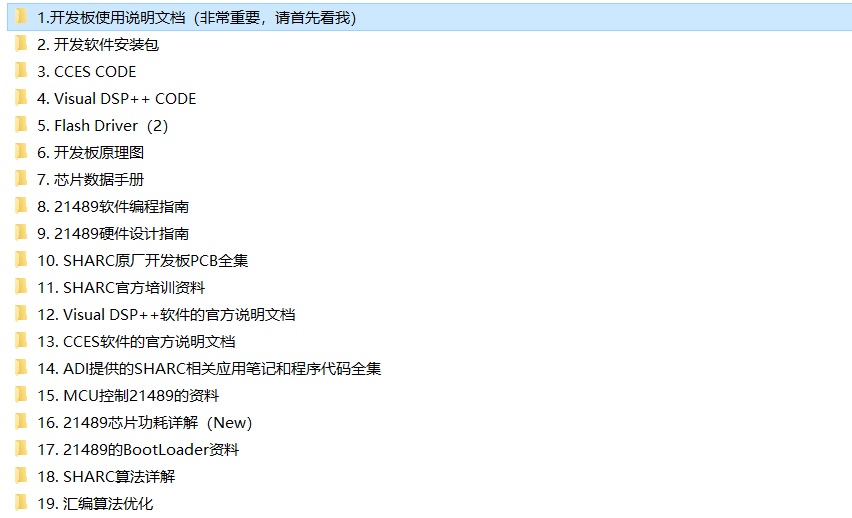Select the name 5. Flash Driver (2)

(102, 126)
